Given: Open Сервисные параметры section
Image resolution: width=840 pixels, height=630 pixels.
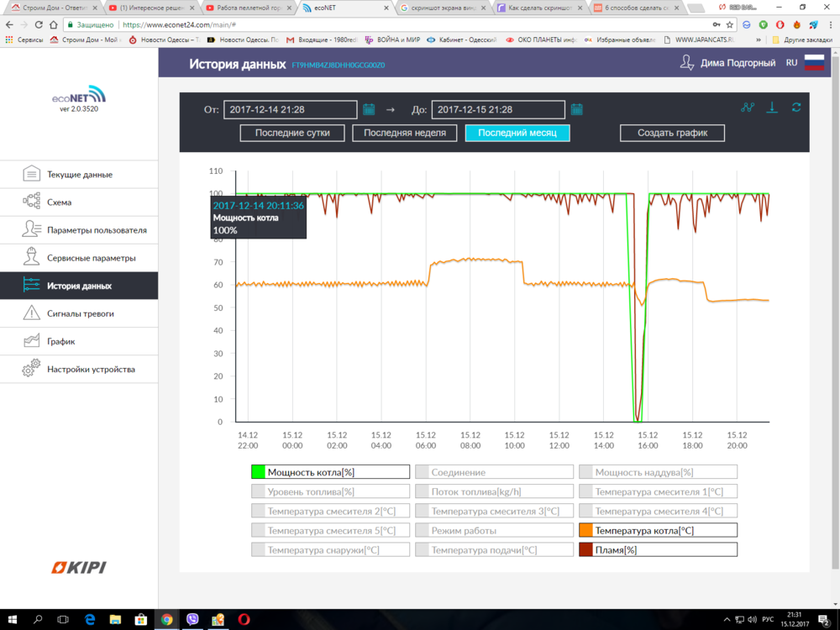Looking at the screenshot, I should [x=91, y=258].
